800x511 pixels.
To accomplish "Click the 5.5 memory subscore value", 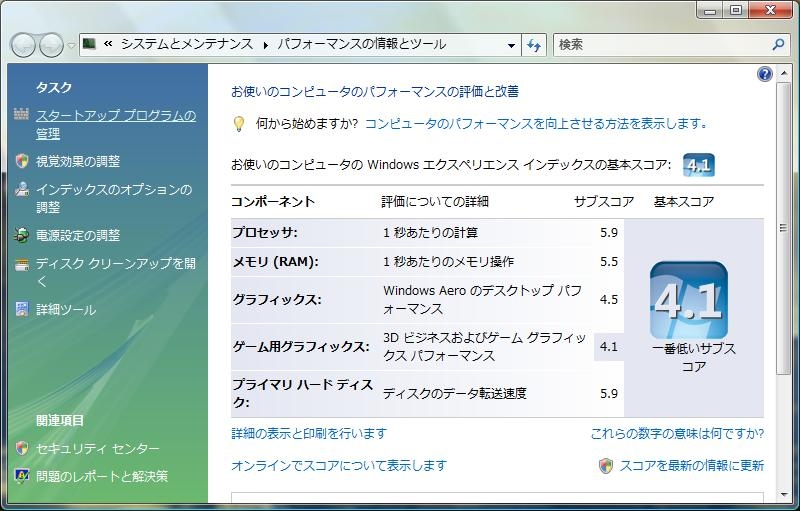I will (609, 262).
